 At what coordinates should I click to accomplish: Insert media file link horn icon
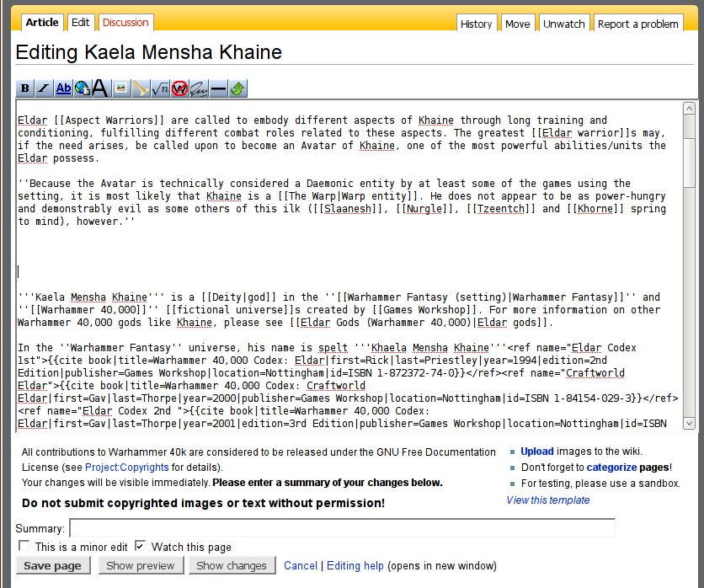tap(140, 88)
